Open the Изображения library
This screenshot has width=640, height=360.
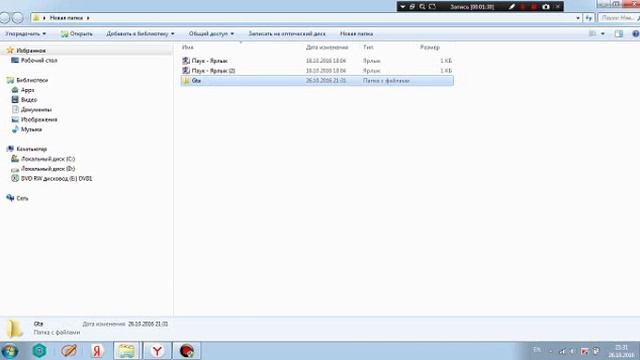pos(39,119)
